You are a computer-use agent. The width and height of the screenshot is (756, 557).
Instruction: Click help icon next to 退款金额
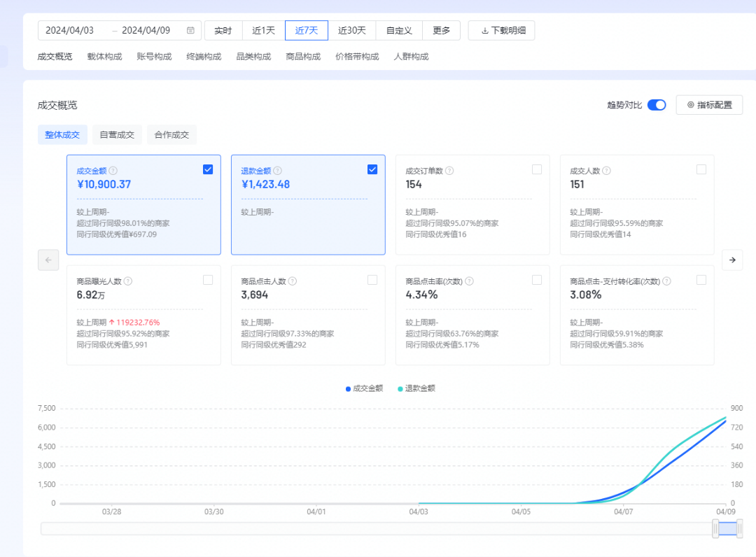(x=277, y=171)
